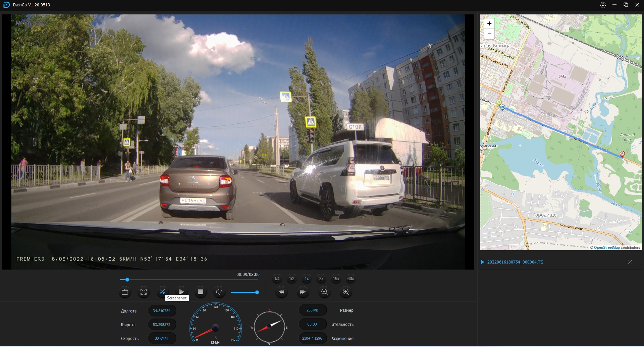
Task: Zoom in on the map
Action: (x=489, y=23)
